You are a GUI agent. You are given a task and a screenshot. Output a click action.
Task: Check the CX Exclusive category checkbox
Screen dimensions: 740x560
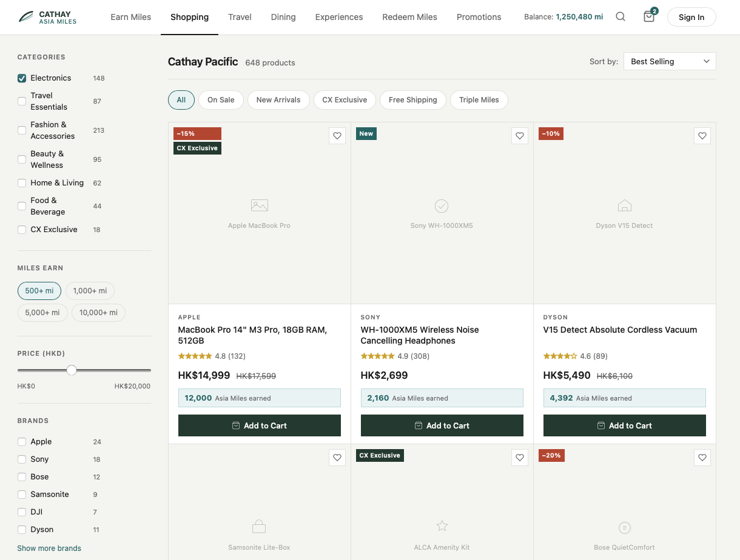point(22,230)
